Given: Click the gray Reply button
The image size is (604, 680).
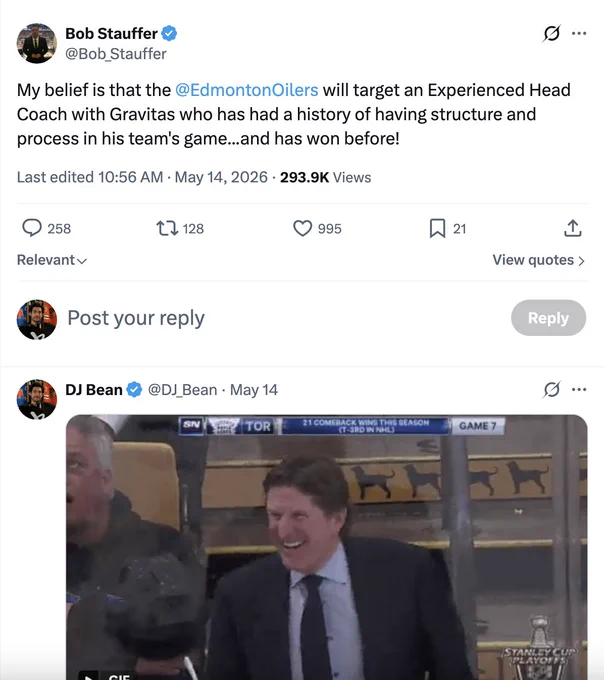Looking at the screenshot, I should coord(548,318).
